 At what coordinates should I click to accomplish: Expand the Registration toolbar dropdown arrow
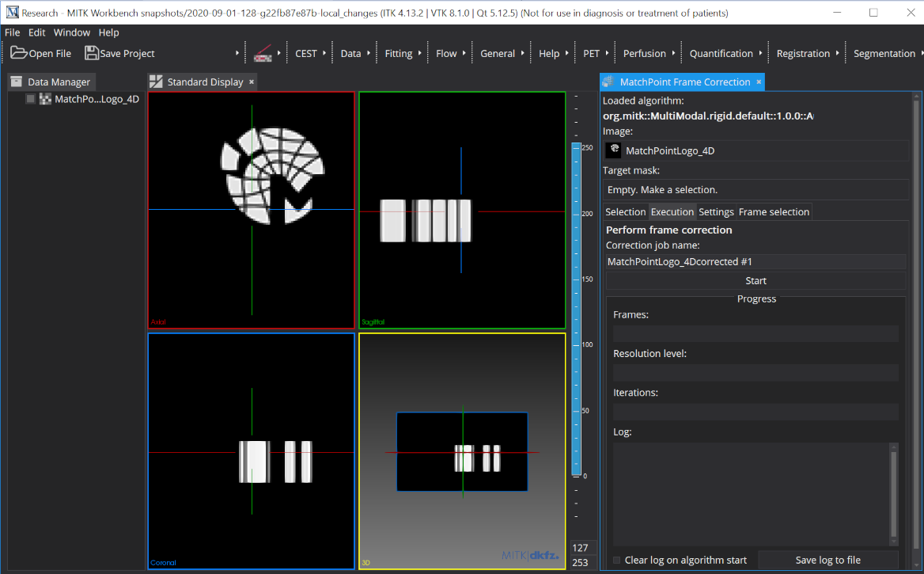(837, 53)
